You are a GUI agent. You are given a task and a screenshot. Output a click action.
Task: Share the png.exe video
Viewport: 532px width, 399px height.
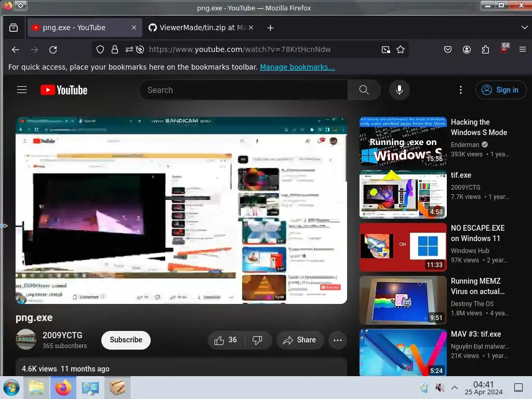(x=300, y=340)
